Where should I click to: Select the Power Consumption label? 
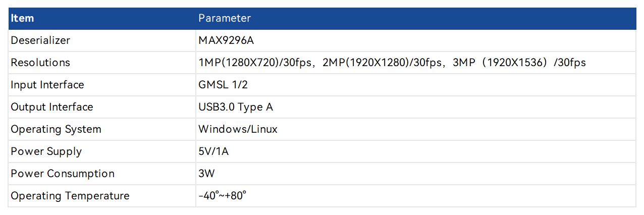point(63,174)
